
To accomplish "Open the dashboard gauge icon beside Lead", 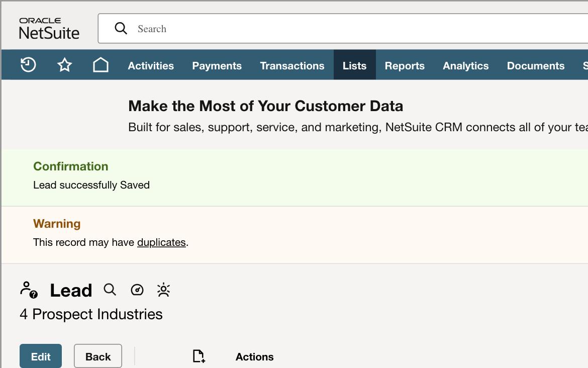I will tap(137, 290).
